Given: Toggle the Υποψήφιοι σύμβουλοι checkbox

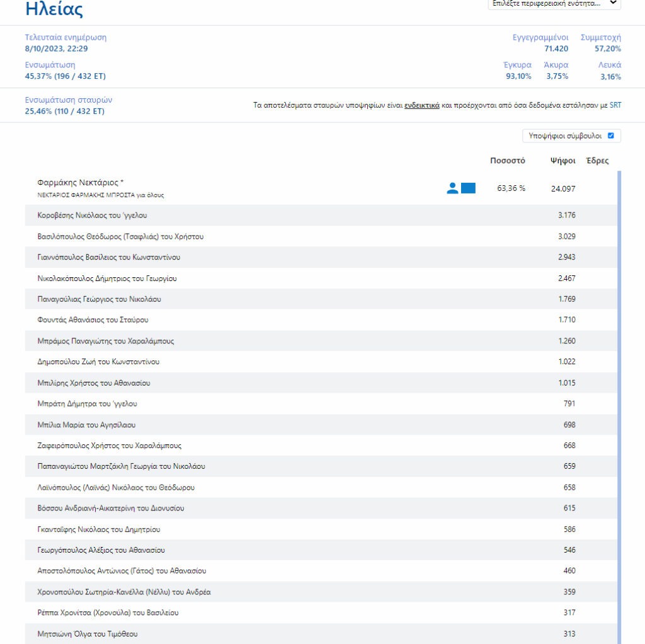Looking at the screenshot, I should [611, 136].
